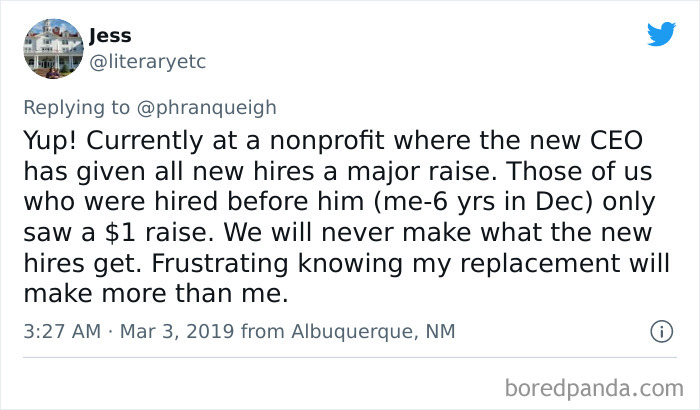
Task: Click the Twitter bird logo
Action: (661, 33)
